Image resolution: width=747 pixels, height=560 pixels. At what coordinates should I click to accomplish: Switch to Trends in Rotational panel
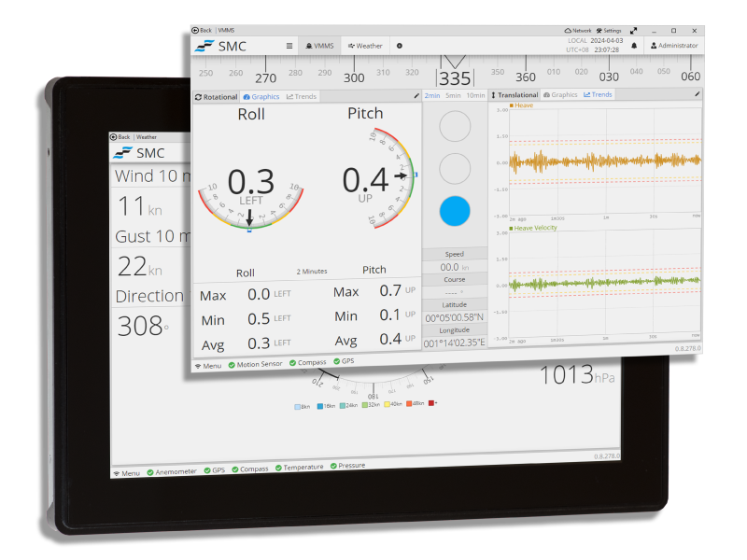coord(302,96)
